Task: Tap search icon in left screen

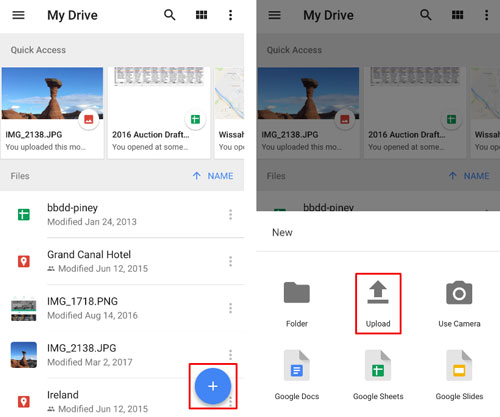Action: click(169, 15)
